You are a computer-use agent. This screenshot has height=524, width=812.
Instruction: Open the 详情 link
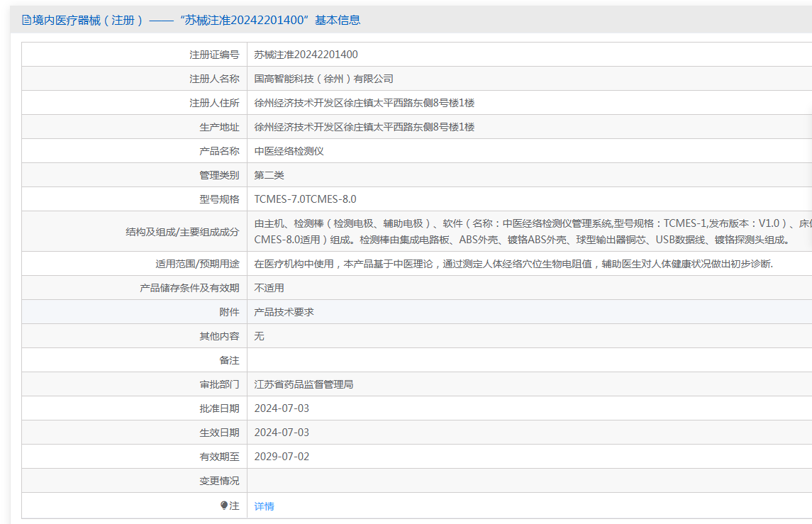tap(264, 506)
